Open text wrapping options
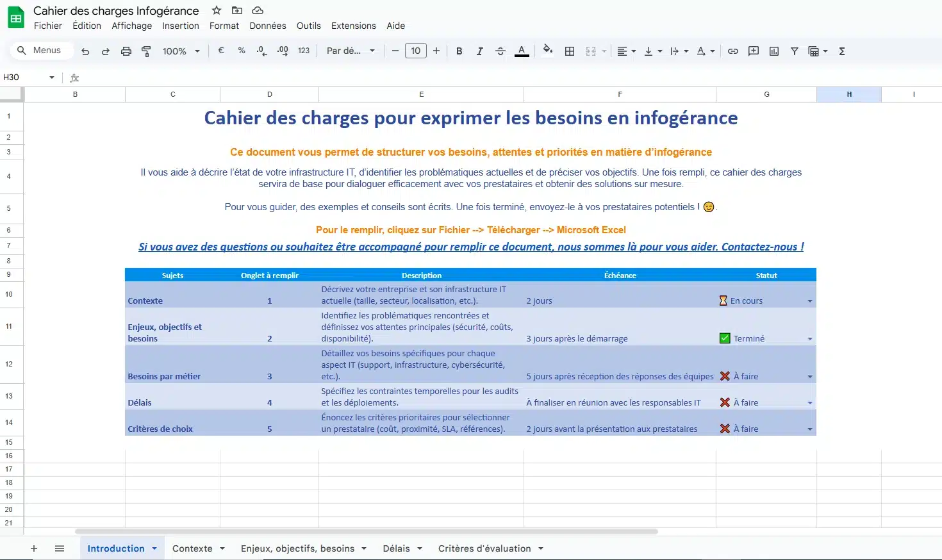 point(679,51)
